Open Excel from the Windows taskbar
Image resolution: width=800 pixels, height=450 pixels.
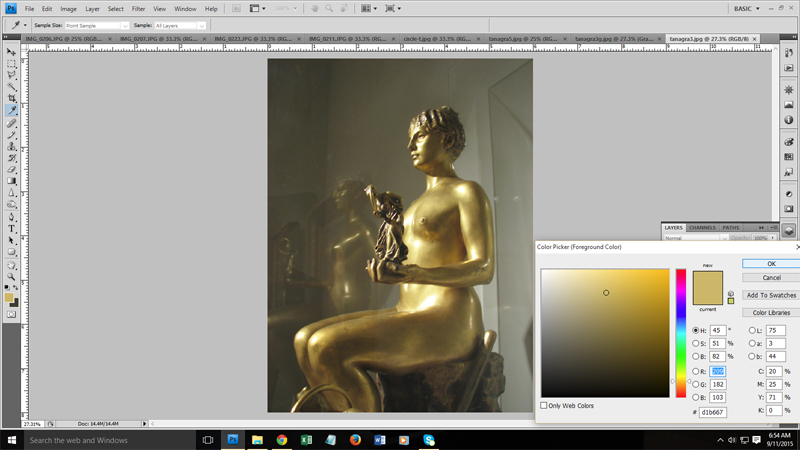tap(306, 440)
